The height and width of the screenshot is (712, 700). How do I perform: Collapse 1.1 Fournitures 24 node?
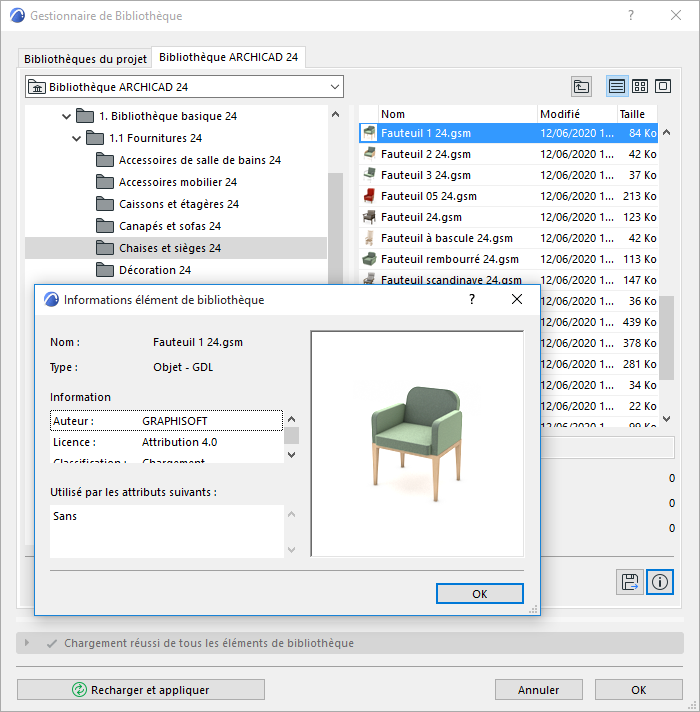click(76, 138)
